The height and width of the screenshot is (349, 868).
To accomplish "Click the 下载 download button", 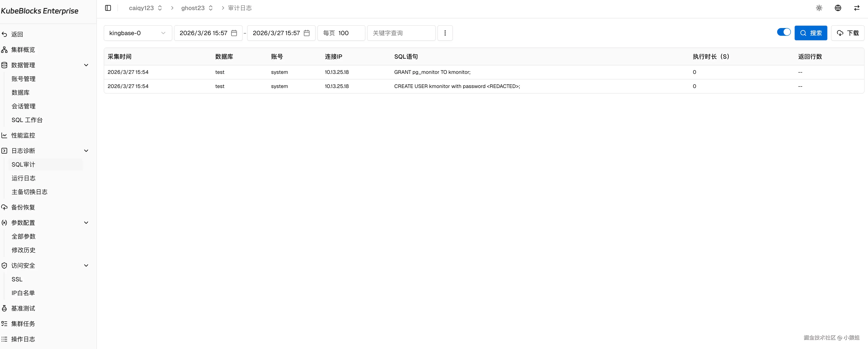I will [847, 33].
